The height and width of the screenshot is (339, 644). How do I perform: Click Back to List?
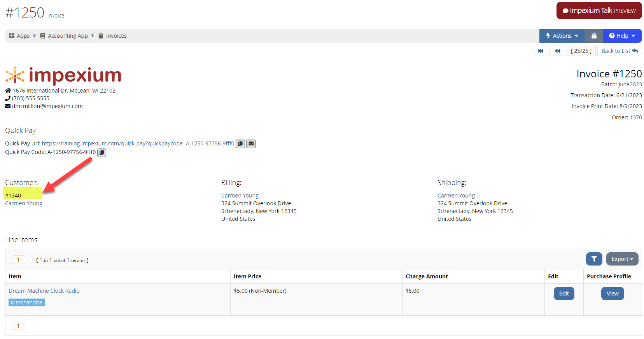619,51
